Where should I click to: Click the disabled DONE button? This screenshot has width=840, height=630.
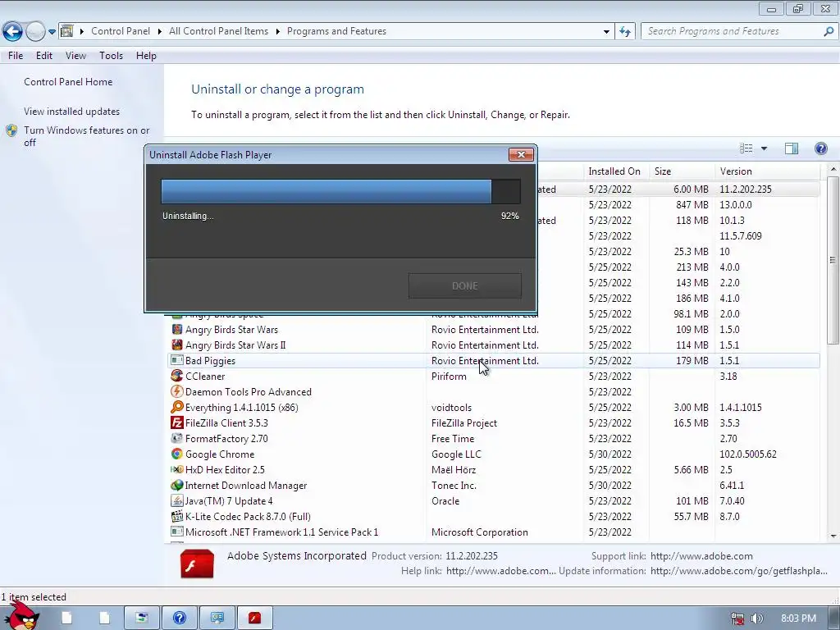(464, 285)
